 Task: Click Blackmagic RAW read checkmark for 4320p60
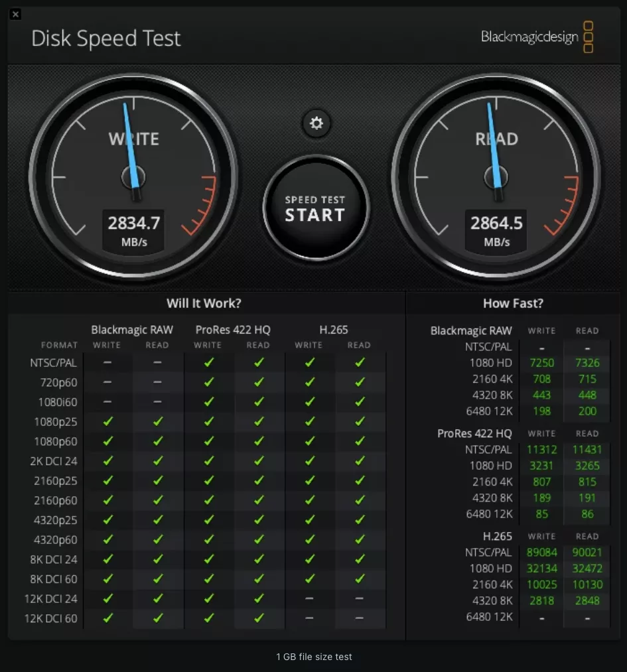(x=158, y=539)
